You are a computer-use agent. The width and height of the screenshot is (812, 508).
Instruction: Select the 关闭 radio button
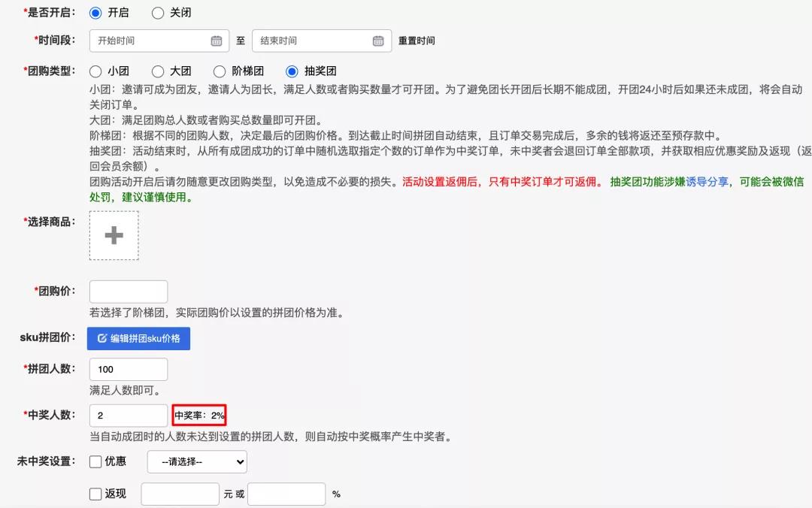click(x=158, y=13)
